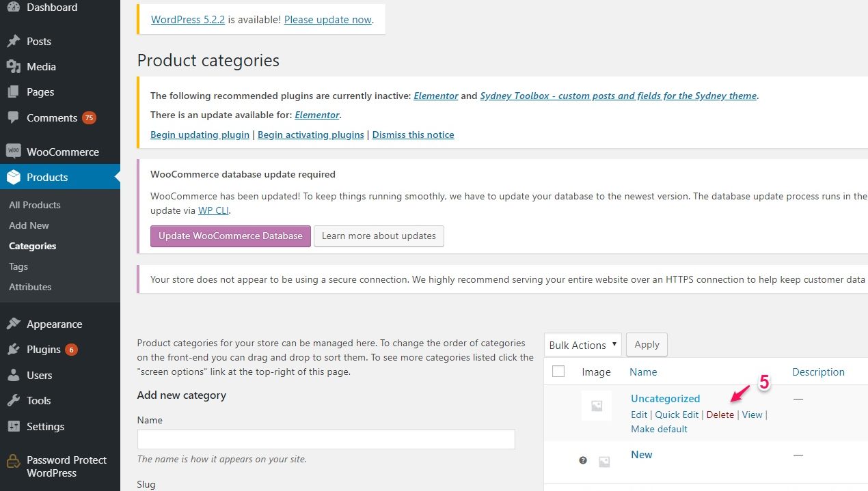Click Begin updating plugin link

pos(200,135)
